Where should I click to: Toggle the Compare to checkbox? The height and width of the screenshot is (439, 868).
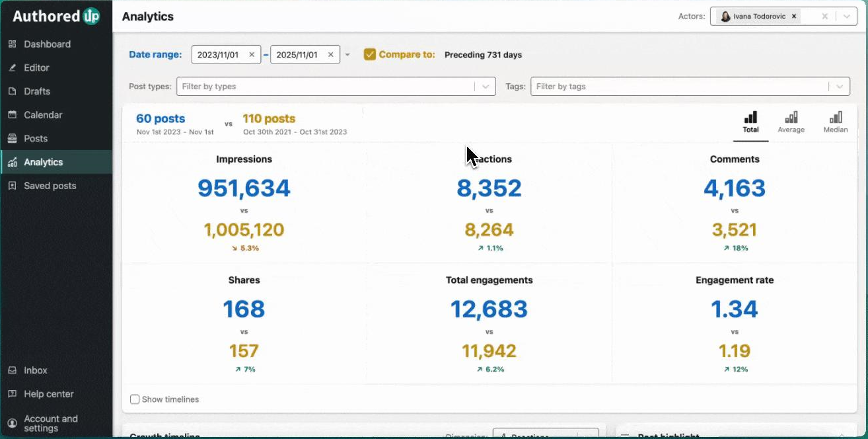(370, 55)
